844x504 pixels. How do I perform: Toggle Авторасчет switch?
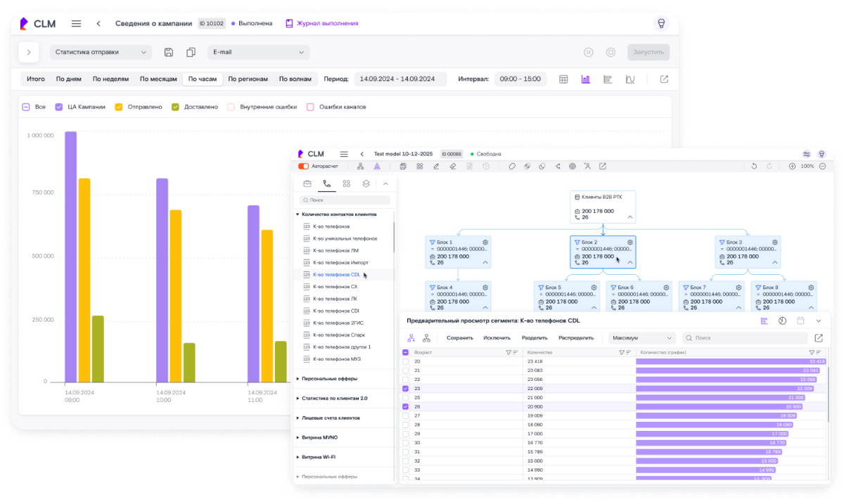[304, 167]
